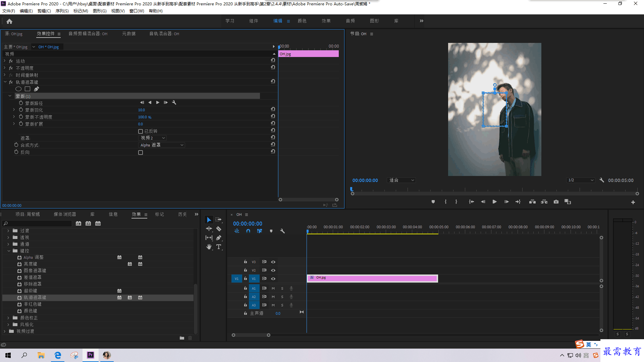This screenshot has width=644, height=362.
Task: Select the Hand tool
Action: click(209, 247)
